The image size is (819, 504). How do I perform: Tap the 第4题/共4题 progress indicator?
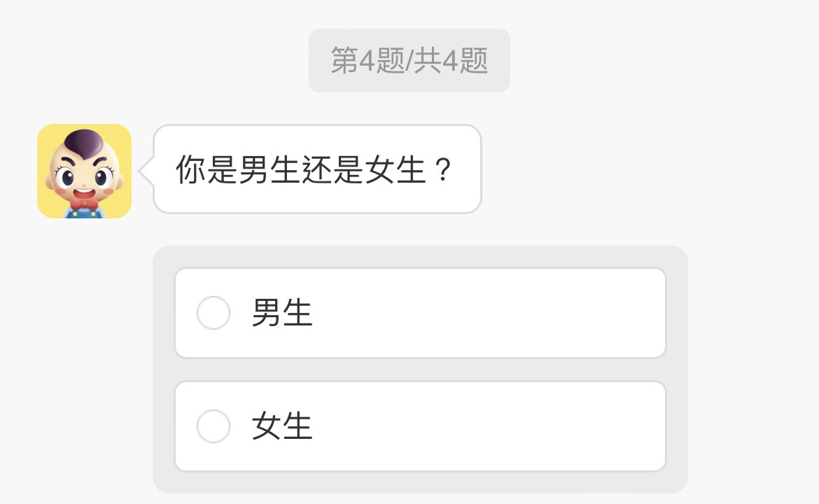[409, 61]
